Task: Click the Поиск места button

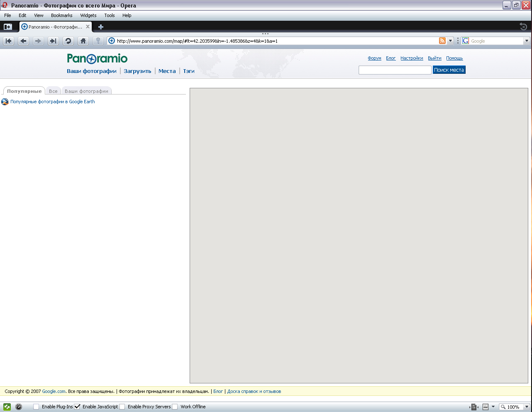Action: click(449, 70)
